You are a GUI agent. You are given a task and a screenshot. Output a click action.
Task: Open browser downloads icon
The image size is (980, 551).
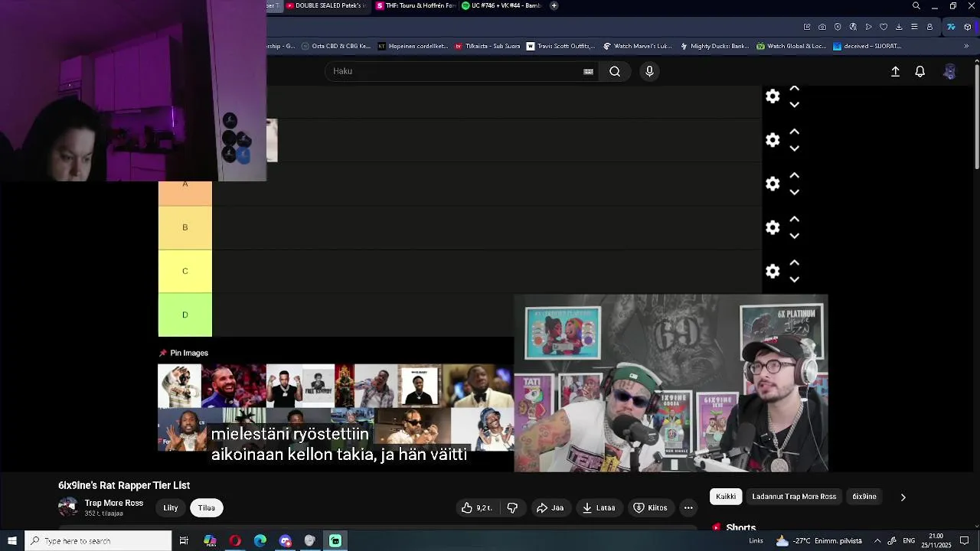coord(899,27)
